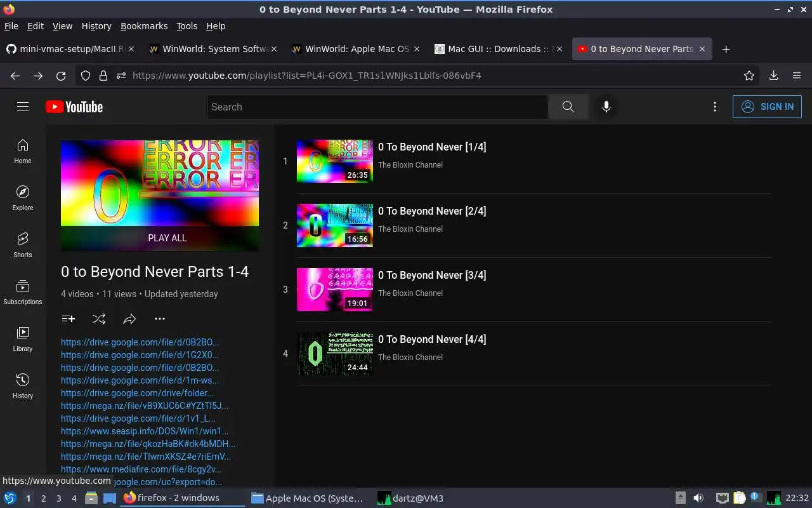Viewport: 812px width, 508px height.
Task: Open playlist more actions menu
Action: pos(160,319)
